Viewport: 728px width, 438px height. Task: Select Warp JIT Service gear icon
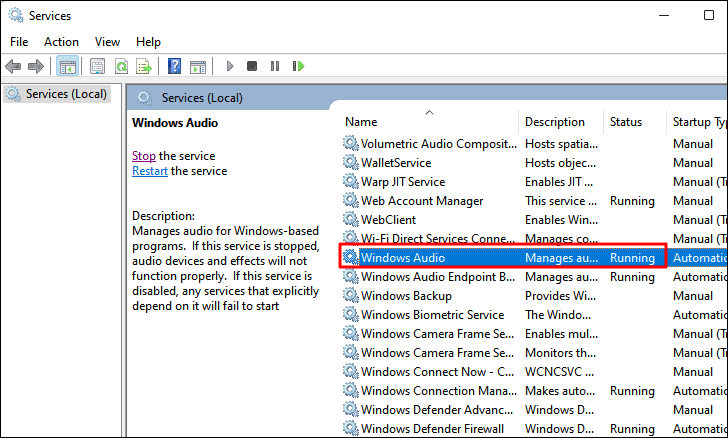pos(351,182)
